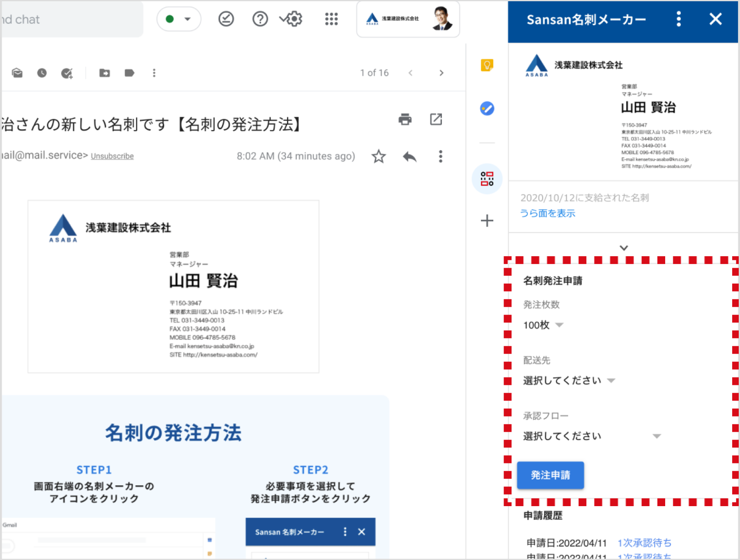Click the 申請履歴 heading

click(x=543, y=516)
